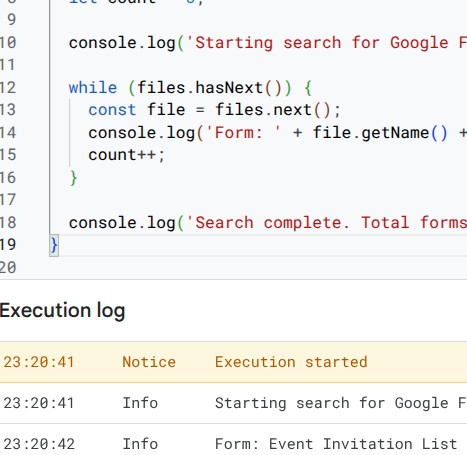Click the 23:20:42 timestamp

coord(39,444)
